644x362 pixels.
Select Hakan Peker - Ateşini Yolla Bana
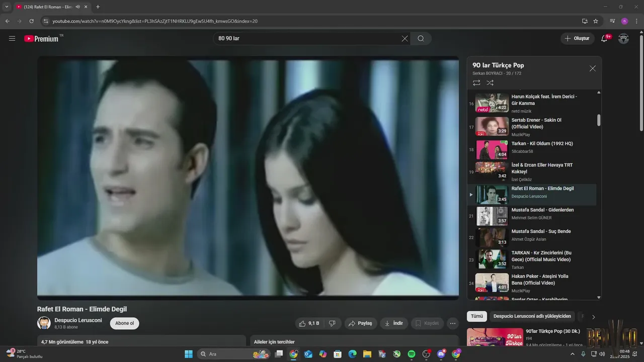532,283
